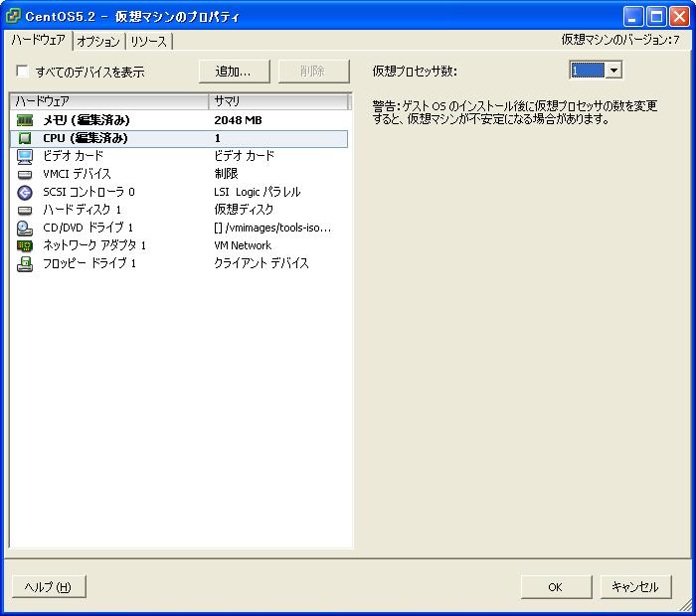Click the サマリ column header
This screenshot has height=616, width=696.
[x=278, y=101]
